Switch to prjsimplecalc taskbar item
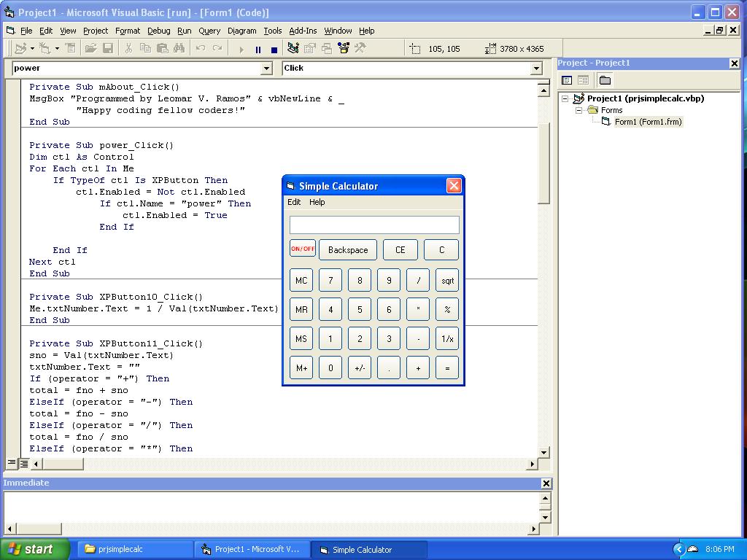This screenshot has height=560, width=747. pos(133,549)
